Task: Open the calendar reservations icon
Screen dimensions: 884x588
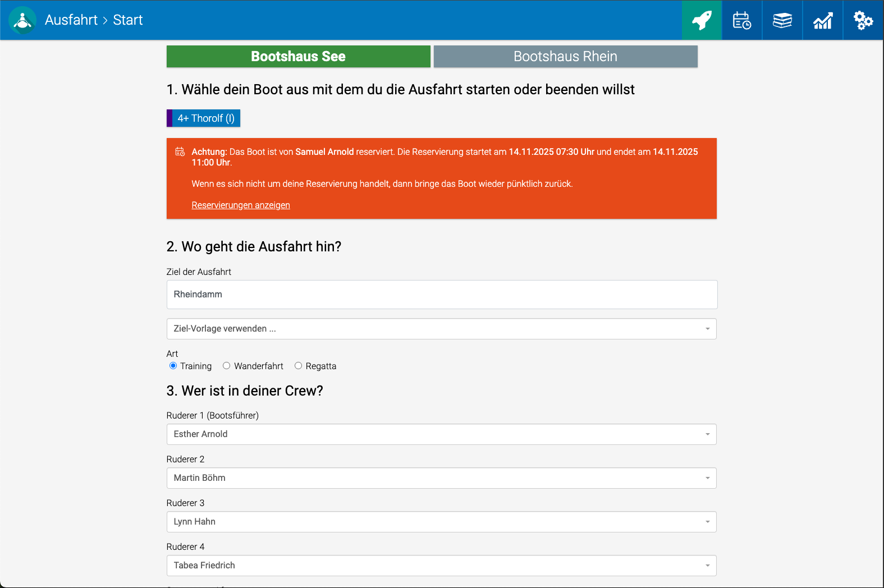Action: [x=742, y=20]
